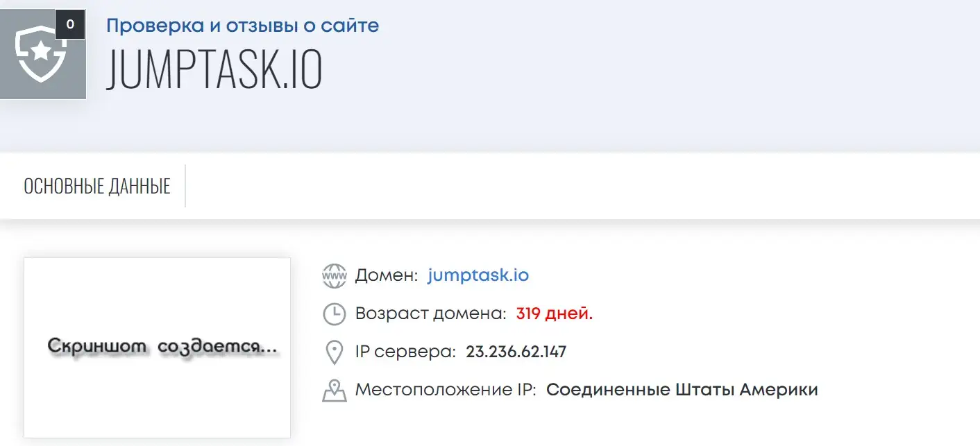980x446 pixels.
Task: Click the Местоположение IP label
Action: click(x=446, y=390)
